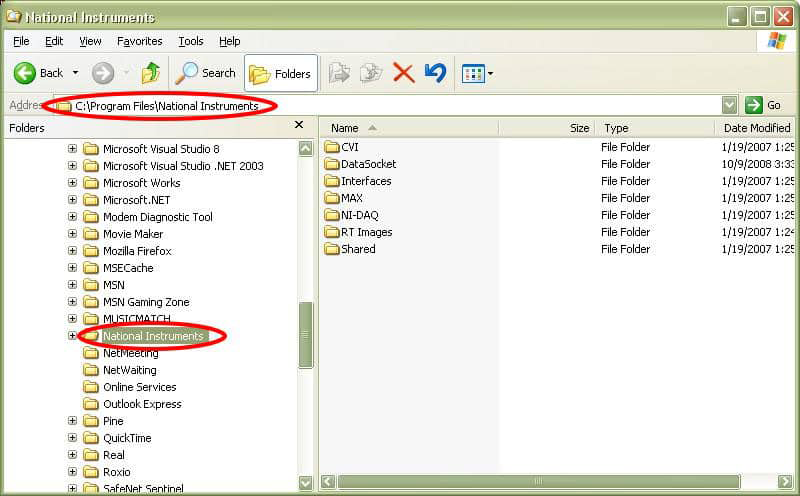Click the title bar folder icon
This screenshot has width=800, height=496.
[x=14, y=16]
